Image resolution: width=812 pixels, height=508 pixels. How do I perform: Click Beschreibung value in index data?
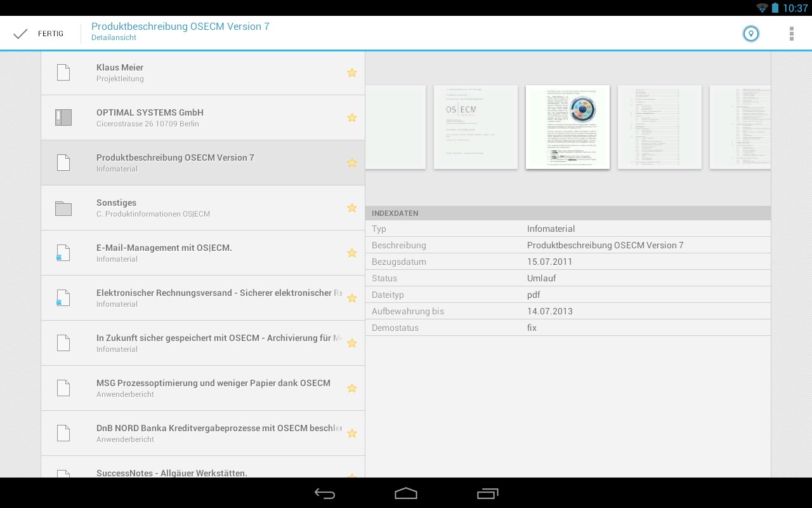(605, 245)
